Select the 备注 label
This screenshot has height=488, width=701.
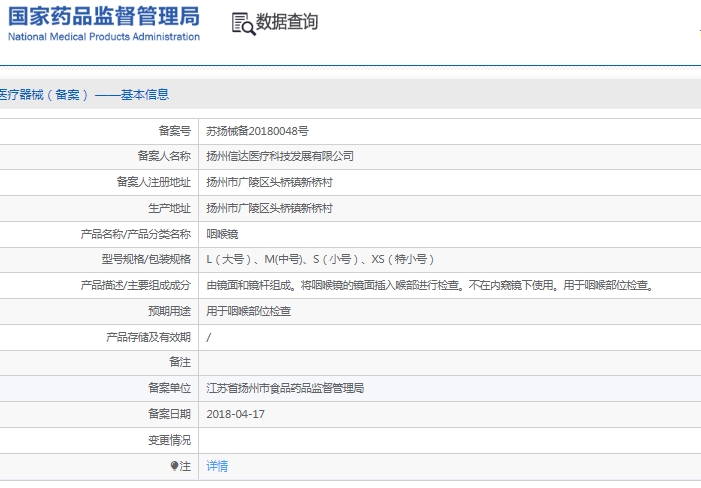180,362
